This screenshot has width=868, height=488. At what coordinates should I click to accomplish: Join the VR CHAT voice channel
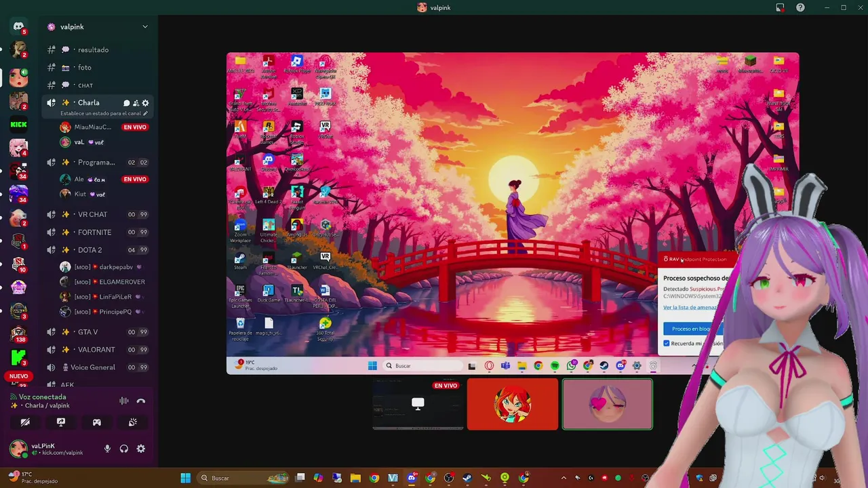(99, 214)
